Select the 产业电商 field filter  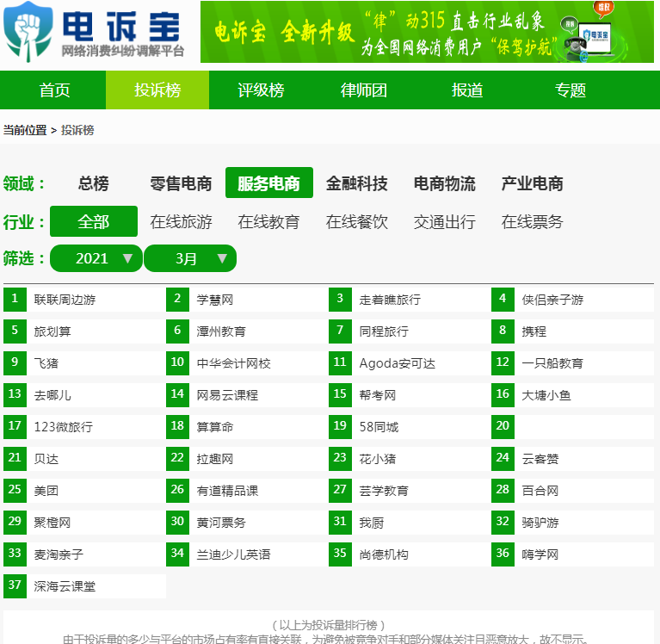click(x=532, y=183)
